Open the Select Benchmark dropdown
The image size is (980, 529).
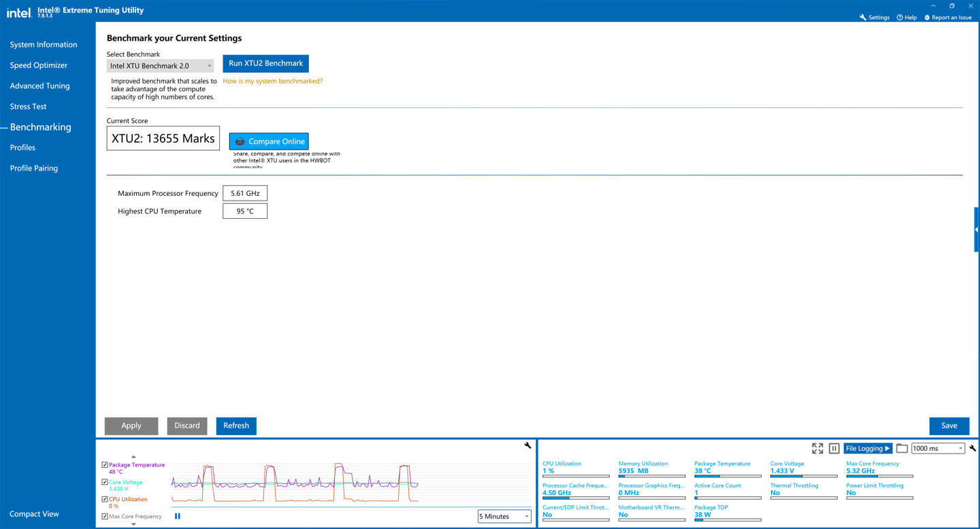pyautogui.click(x=160, y=66)
